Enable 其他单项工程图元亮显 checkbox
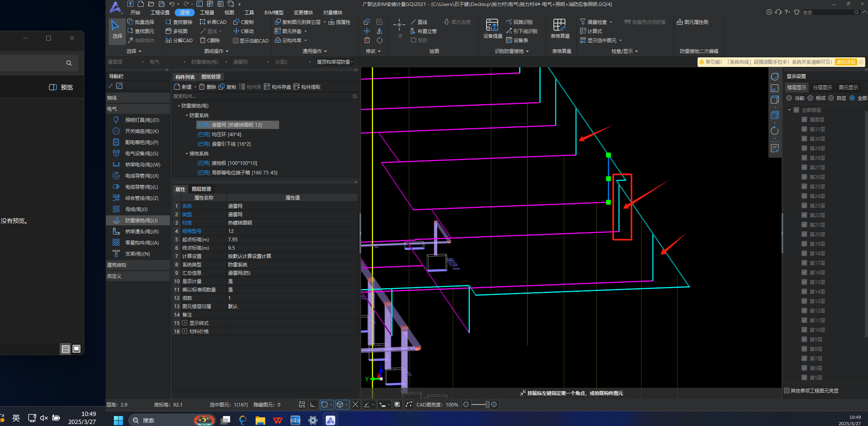This screenshot has width=868, height=426. (x=787, y=391)
